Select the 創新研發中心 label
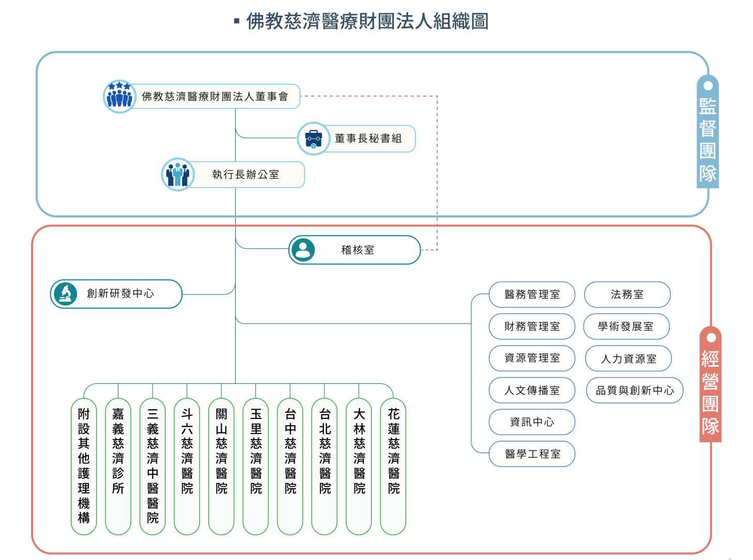Screen dimensions: 753x560 (120, 293)
